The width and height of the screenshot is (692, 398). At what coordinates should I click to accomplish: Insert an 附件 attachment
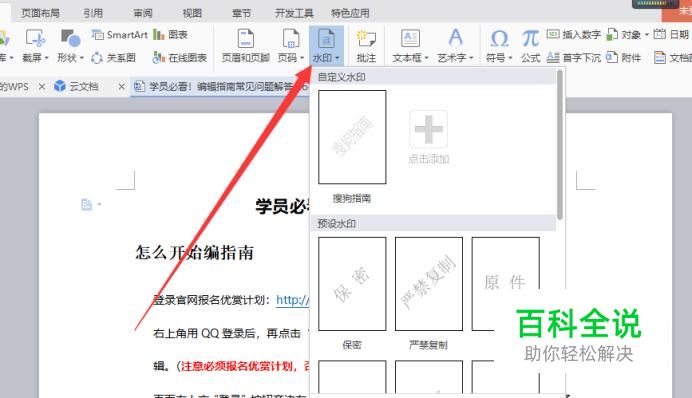[624, 58]
